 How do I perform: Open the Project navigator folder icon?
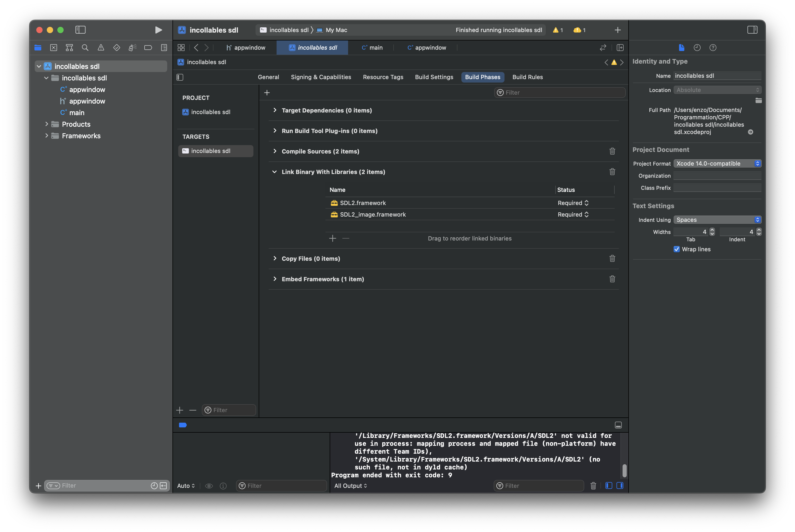(38, 48)
